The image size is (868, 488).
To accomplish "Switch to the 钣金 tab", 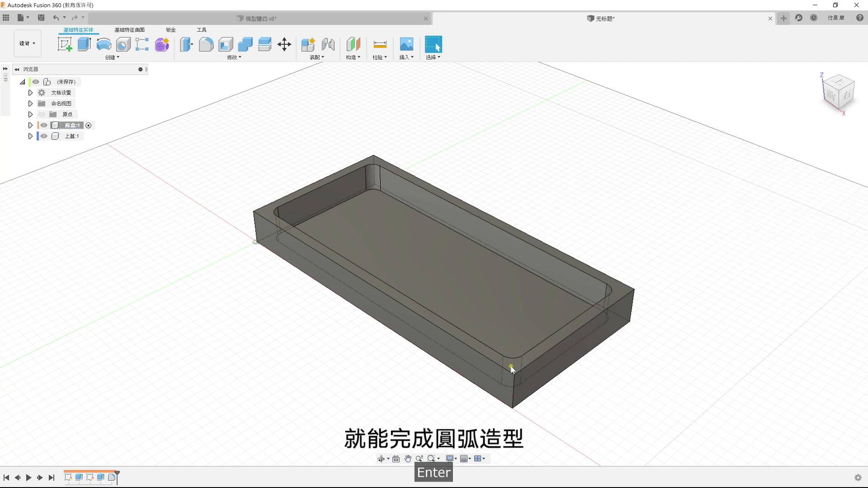I will click(x=170, y=30).
